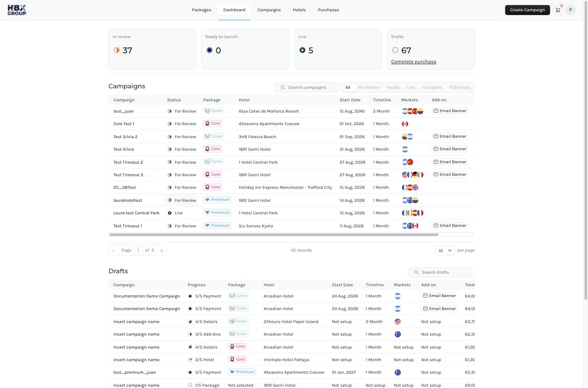Click the Argentina flag for Test Silvia

(405, 149)
